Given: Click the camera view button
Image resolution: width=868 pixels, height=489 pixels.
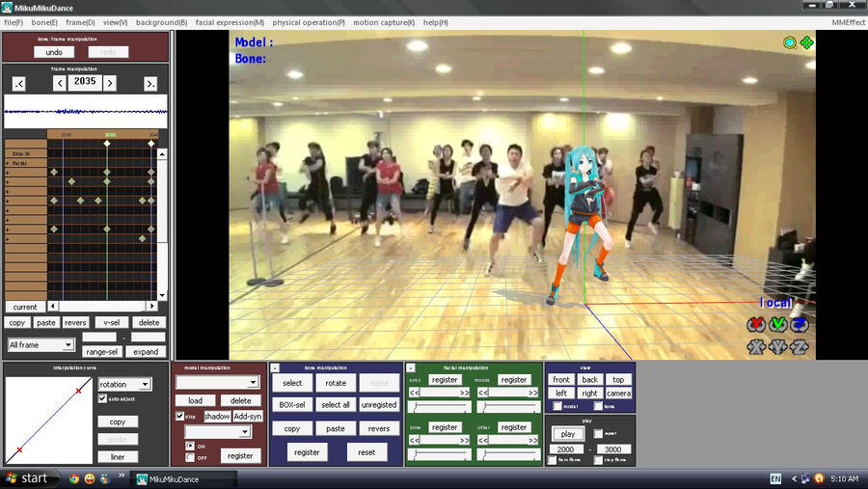Looking at the screenshot, I should pos(618,394).
